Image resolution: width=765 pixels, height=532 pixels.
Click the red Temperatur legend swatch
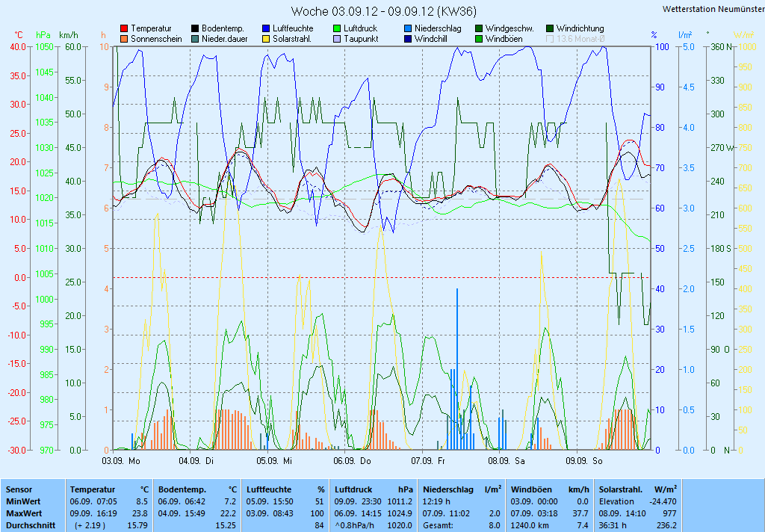click(x=124, y=29)
